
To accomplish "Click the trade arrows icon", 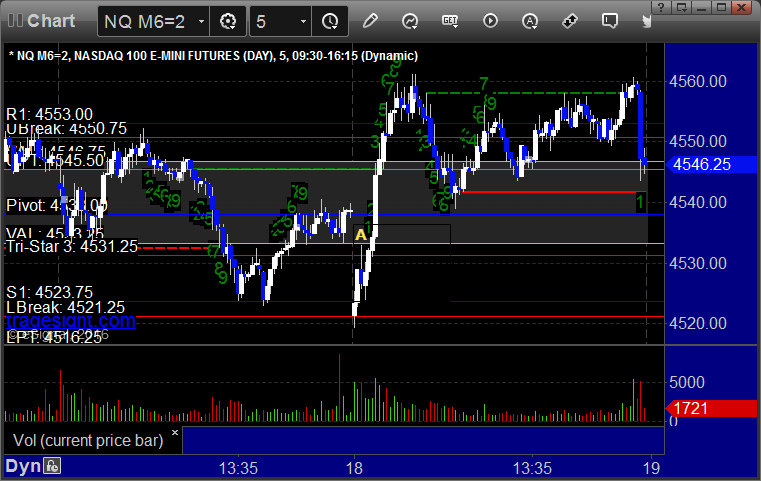I will click(x=569, y=21).
